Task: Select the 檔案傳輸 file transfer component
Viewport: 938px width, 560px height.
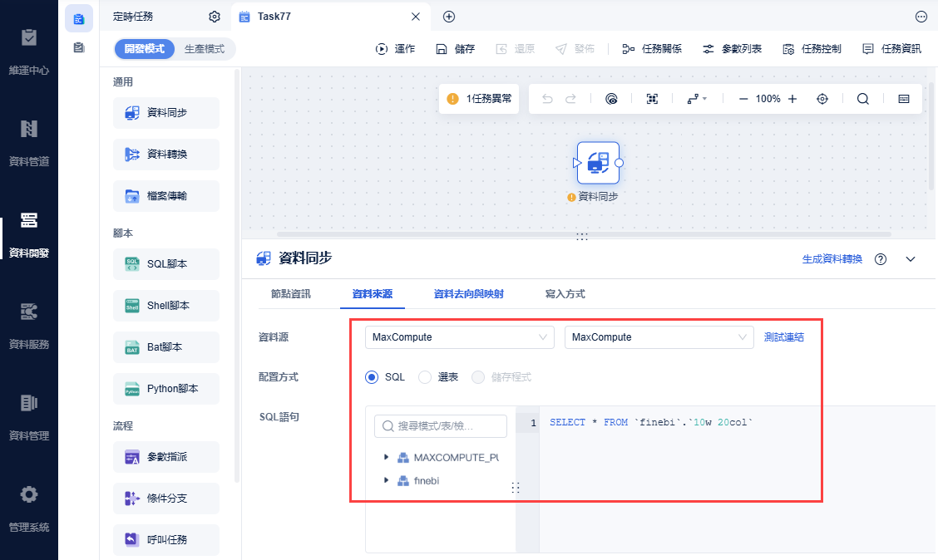Action: tap(165, 195)
